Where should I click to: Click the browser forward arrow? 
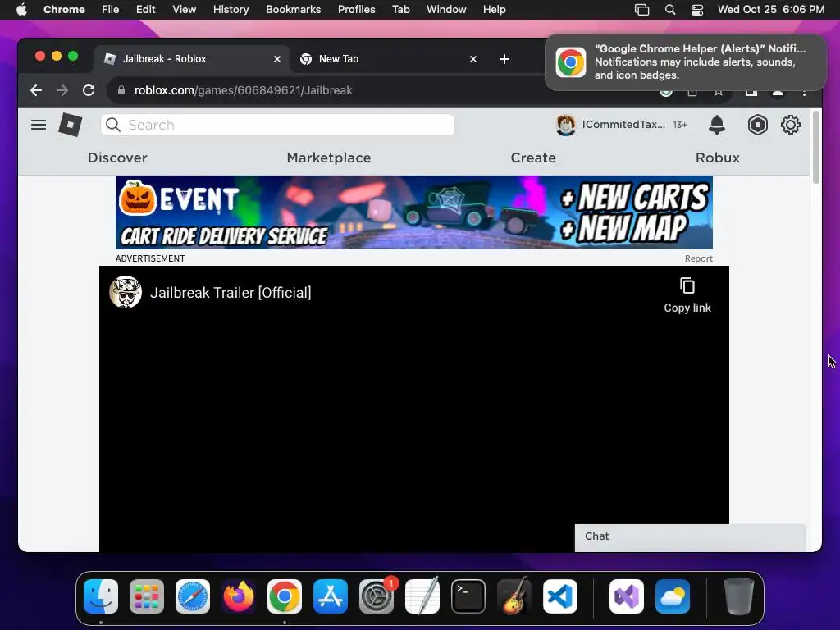62,90
